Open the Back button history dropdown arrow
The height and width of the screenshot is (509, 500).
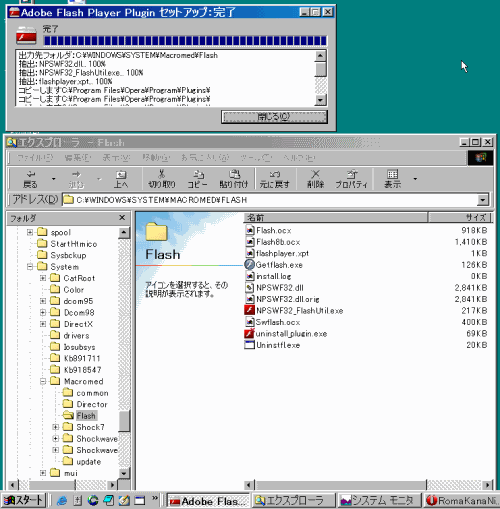point(53,179)
